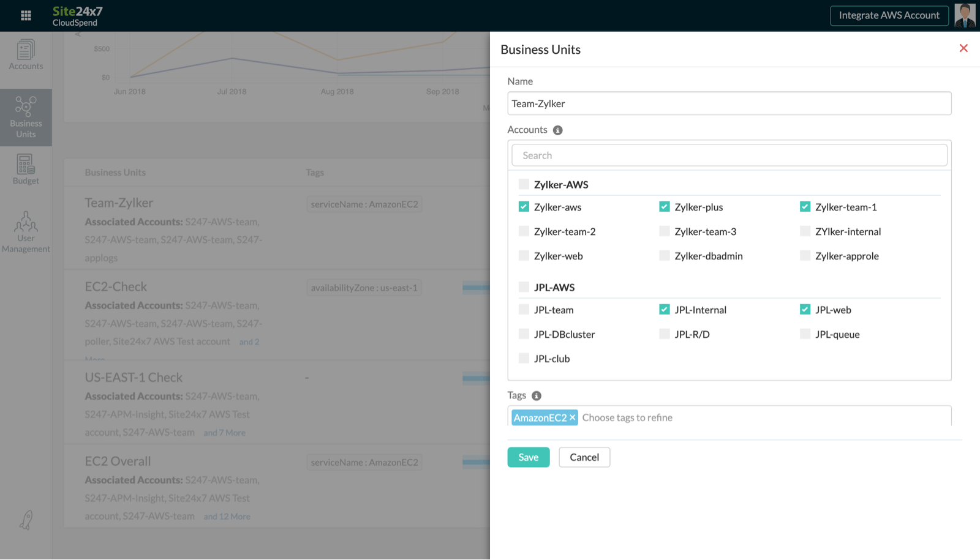Check the JPL-DBcluster account

[524, 334]
